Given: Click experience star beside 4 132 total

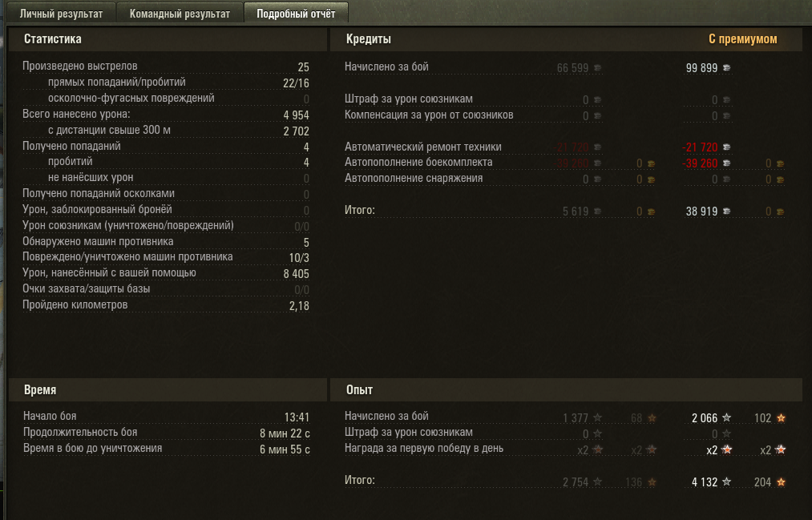Looking at the screenshot, I should tap(726, 482).
